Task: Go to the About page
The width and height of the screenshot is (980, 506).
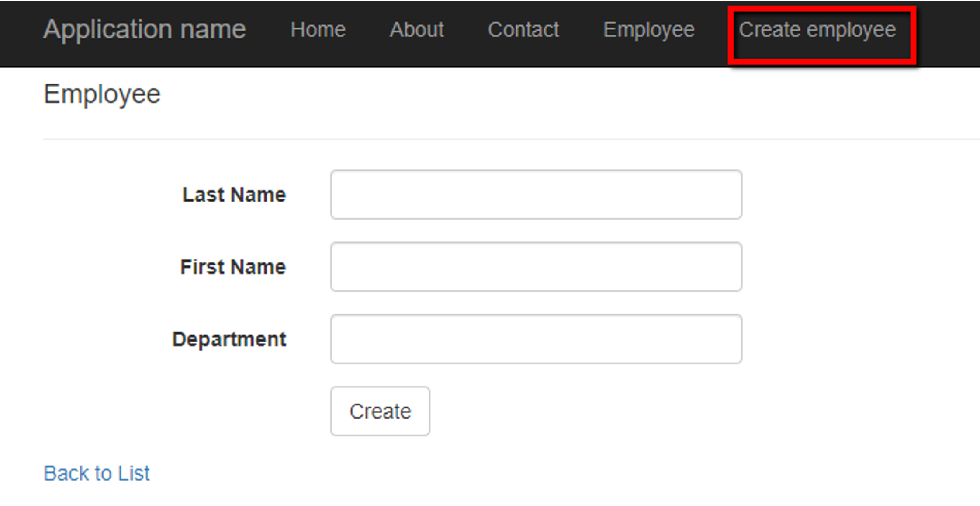Action: [x=417, y=30]
